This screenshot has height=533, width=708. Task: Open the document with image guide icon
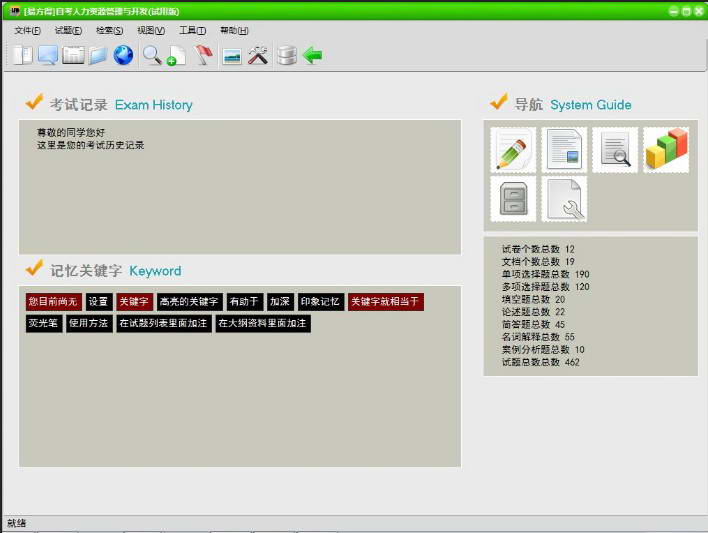[564, 150]
